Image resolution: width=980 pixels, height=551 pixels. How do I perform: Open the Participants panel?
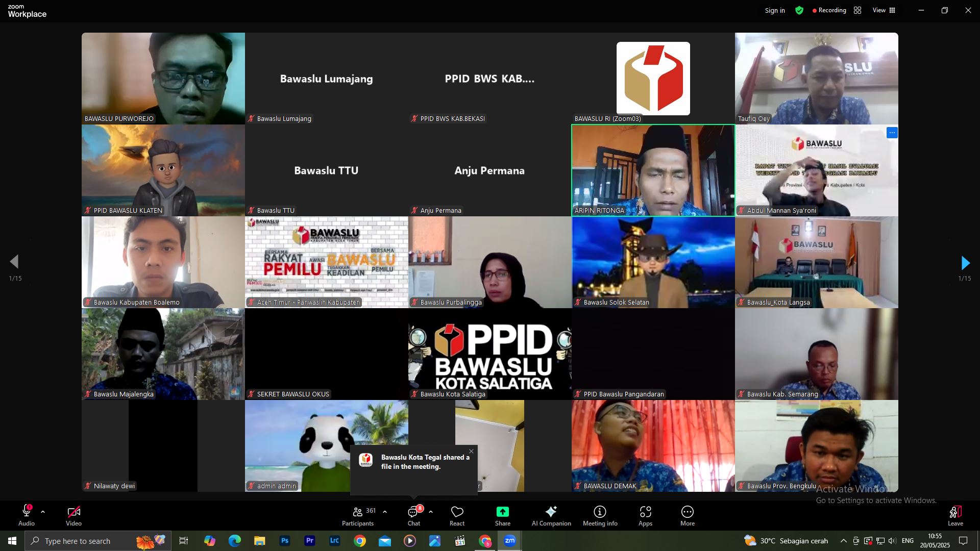tap(358, 514)
